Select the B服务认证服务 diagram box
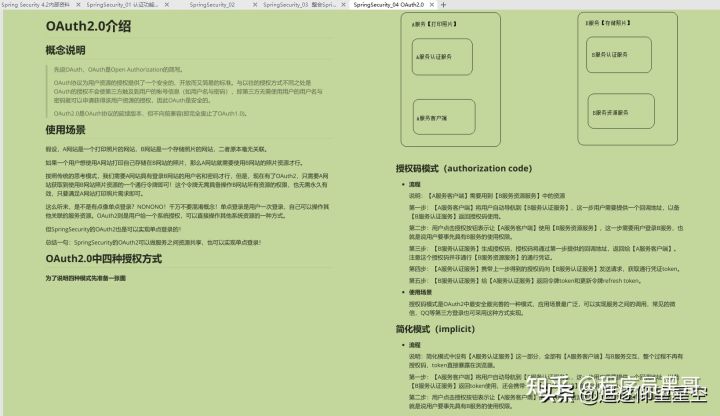The height and width of the screenshot is (416, 720). tap(619, 55)
